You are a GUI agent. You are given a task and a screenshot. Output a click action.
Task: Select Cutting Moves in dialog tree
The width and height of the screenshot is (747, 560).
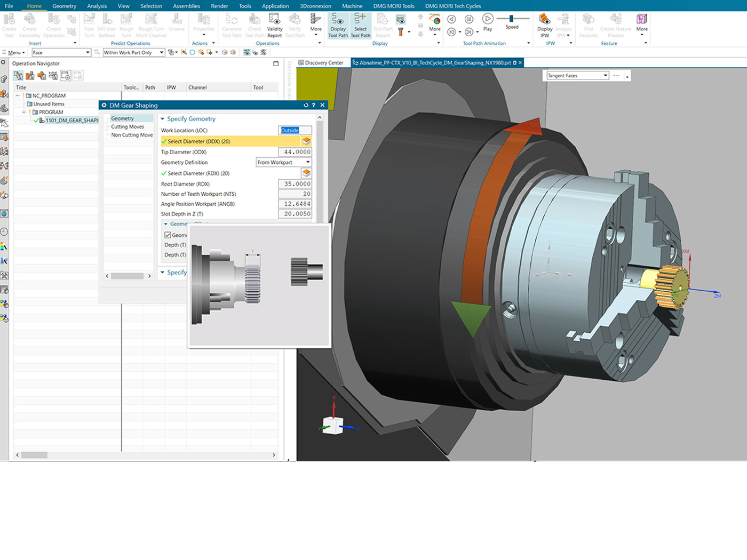click(128, 127)
